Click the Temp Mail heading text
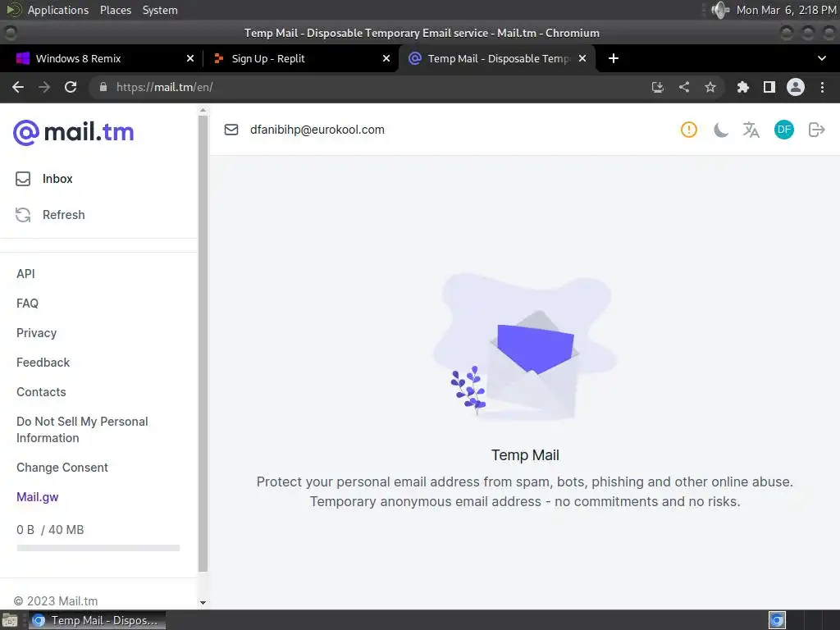Viewport: 840px width, 630px height. click(x=525, y=454)
